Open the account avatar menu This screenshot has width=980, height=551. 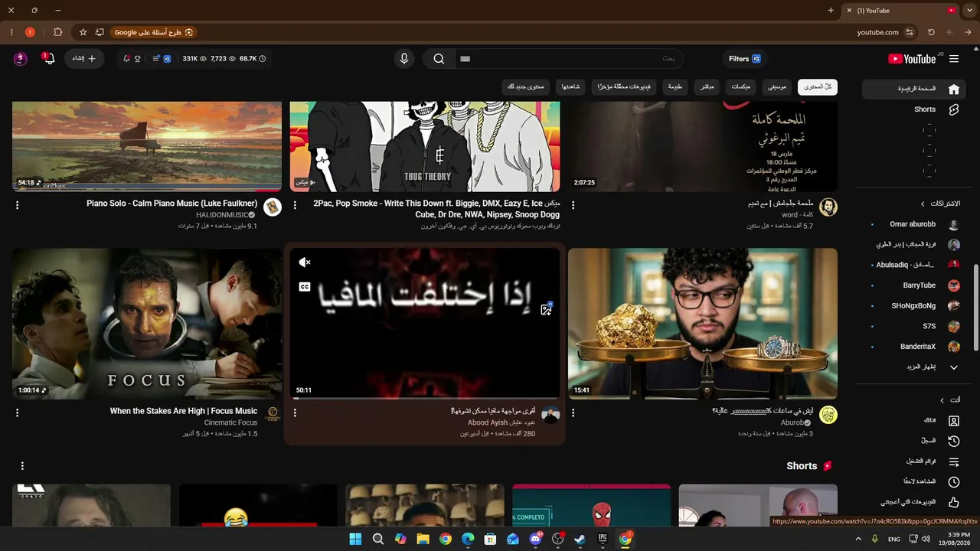point(21,59)
